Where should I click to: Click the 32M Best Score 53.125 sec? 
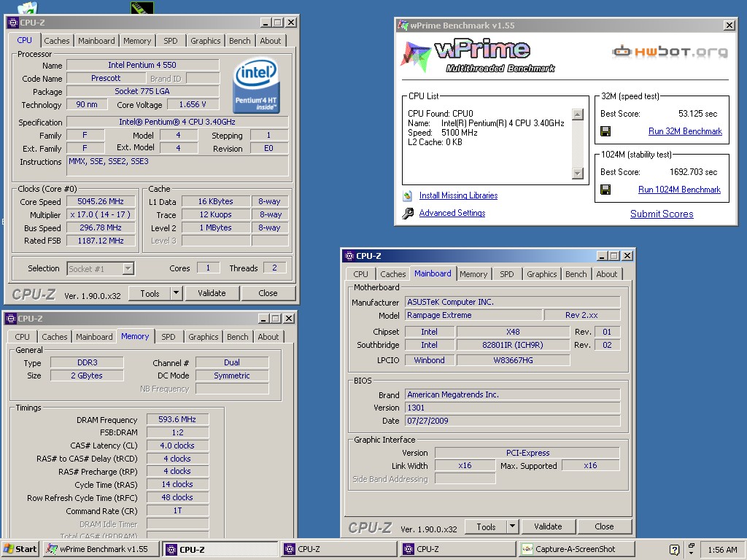pyautogui.click(x=697, y=114)
